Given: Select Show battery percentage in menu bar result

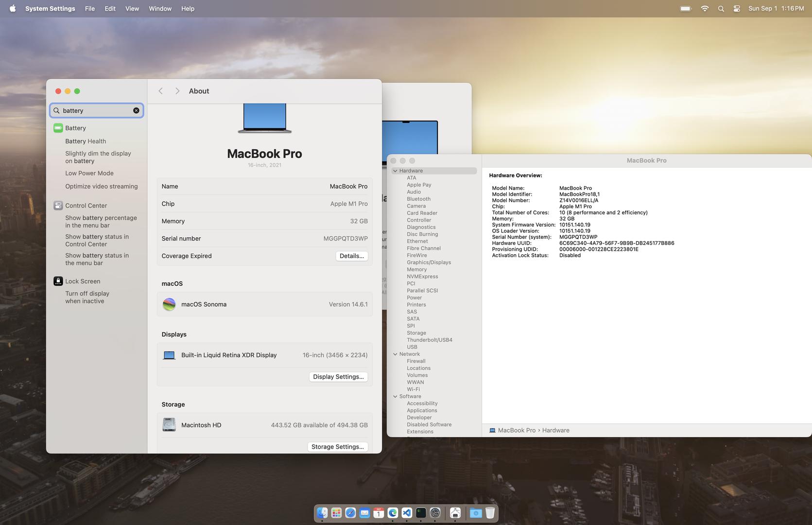Looking at the screenshot, I should (101, 222).
